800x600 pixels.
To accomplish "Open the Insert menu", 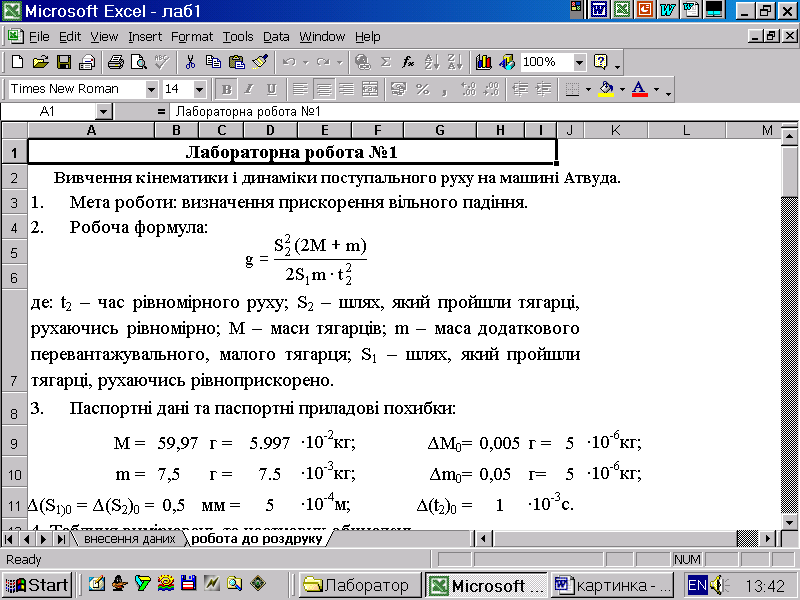I will [x=145, y=37].
